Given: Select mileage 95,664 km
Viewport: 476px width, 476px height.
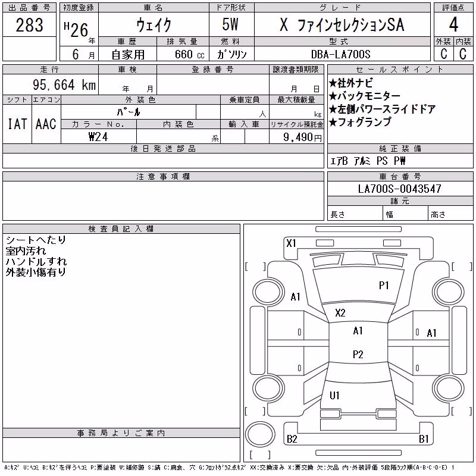Looking at the screenshot, I should click(64, 84).
